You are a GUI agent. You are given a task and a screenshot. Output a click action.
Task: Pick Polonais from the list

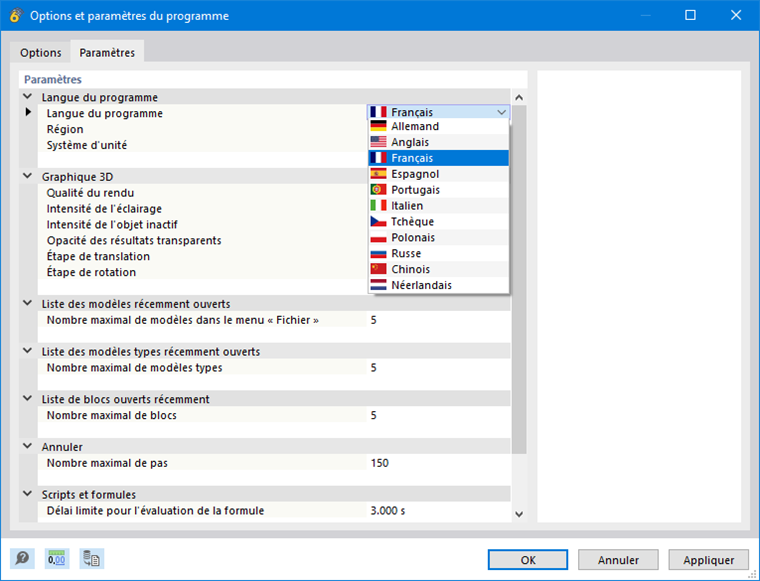tap(439, 237)
